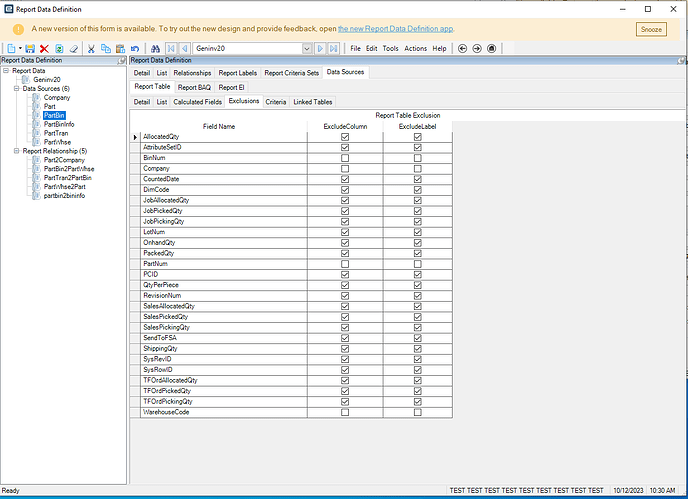Click the Refresh icon in the toolbar
This screenshot has width=688, height=499.
pyautogui.click(x=59, y=48)
